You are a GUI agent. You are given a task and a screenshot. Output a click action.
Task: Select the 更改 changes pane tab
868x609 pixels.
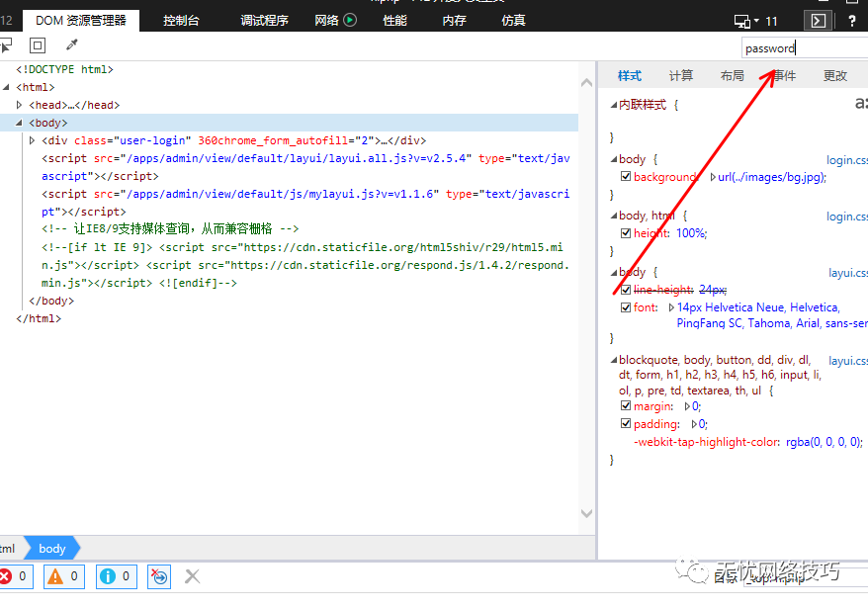834,76
